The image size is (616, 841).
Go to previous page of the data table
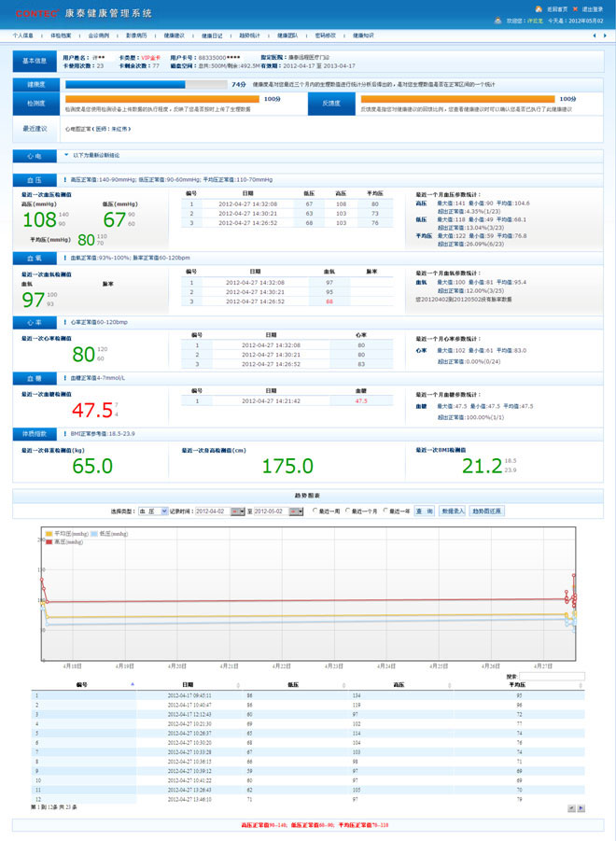click(571, 808)
